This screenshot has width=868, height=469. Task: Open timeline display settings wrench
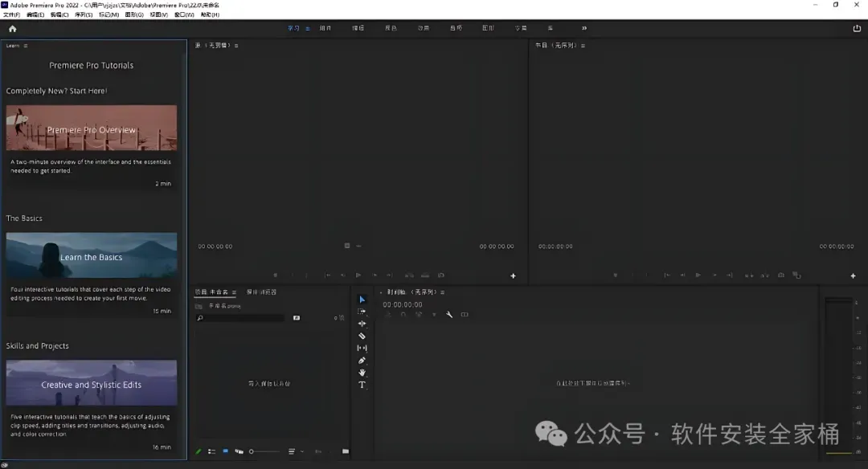[x=449, y=315]
